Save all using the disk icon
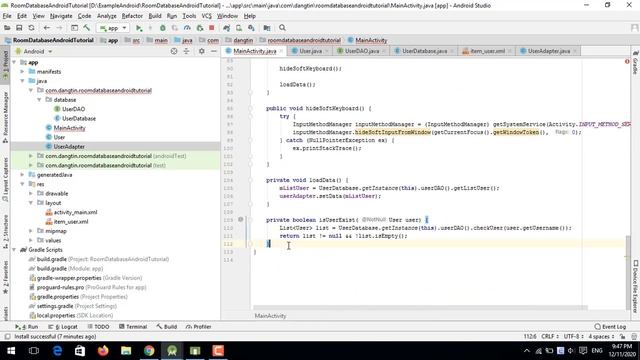 click(19, 28)
